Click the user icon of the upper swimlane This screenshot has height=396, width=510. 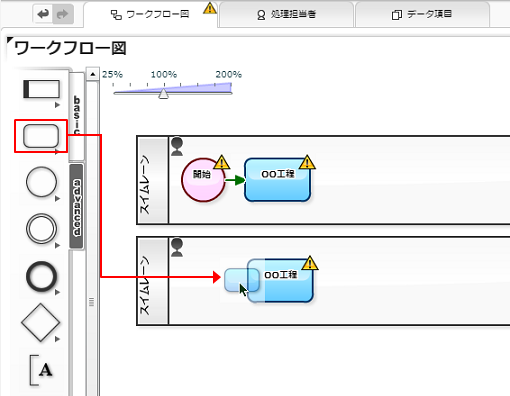click(x=177, y=146)
